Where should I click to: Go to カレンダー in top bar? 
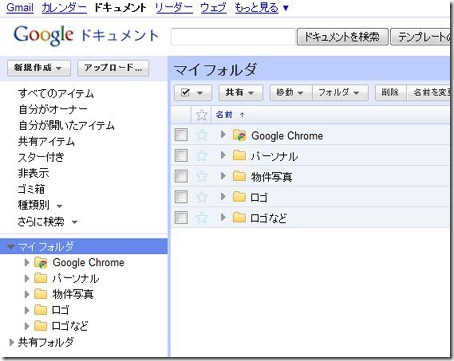tap(64, 7)
